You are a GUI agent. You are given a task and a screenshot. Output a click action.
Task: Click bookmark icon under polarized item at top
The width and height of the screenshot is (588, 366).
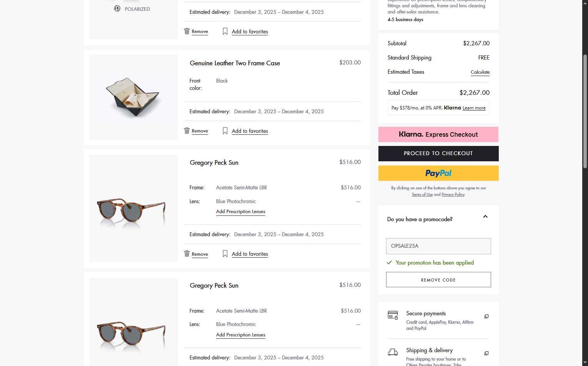pos(225,31)
